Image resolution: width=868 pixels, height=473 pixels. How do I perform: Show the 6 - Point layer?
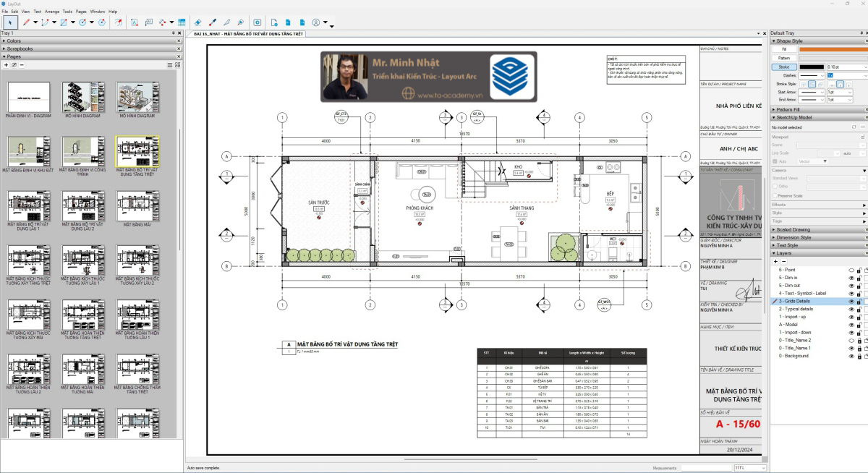point(851,269)
